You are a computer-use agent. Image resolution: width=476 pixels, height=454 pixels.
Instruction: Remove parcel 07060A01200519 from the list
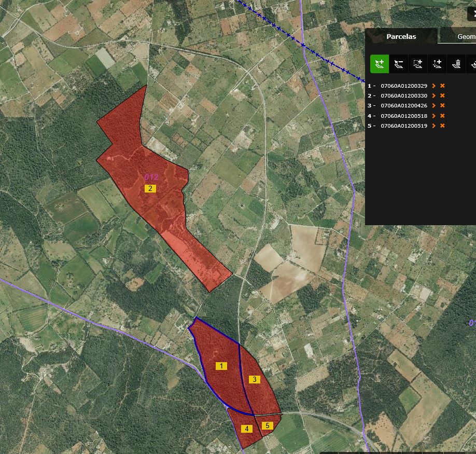[x=442, y=126]
